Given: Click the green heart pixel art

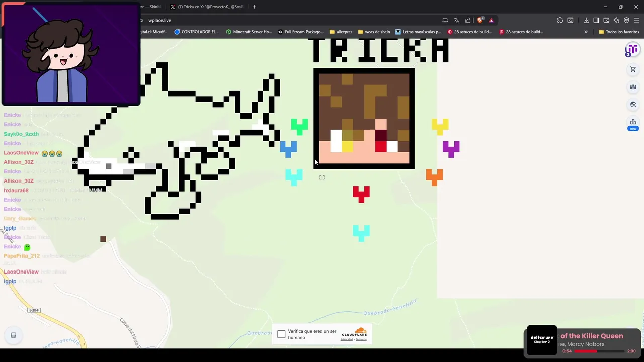Looking at the screenshot, I should coord(299,127).
